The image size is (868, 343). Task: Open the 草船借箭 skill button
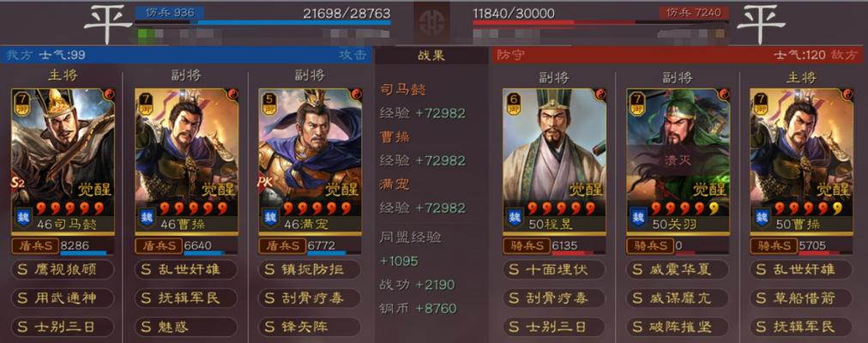click(801, 298)
